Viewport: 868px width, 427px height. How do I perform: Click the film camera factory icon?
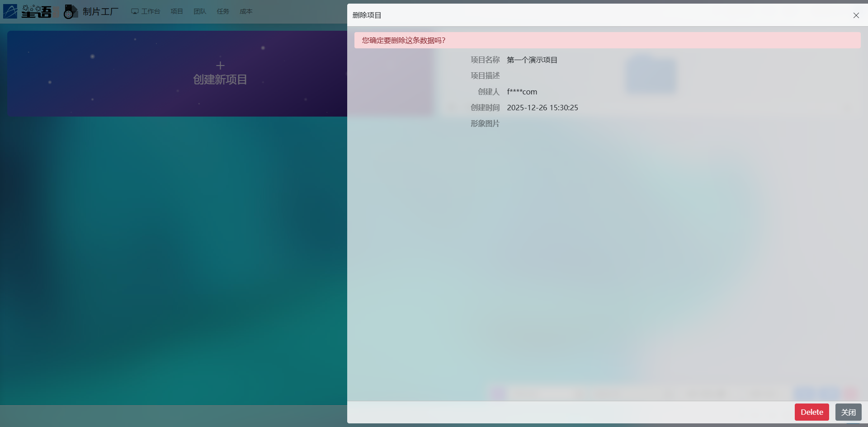tap(71, 11)
